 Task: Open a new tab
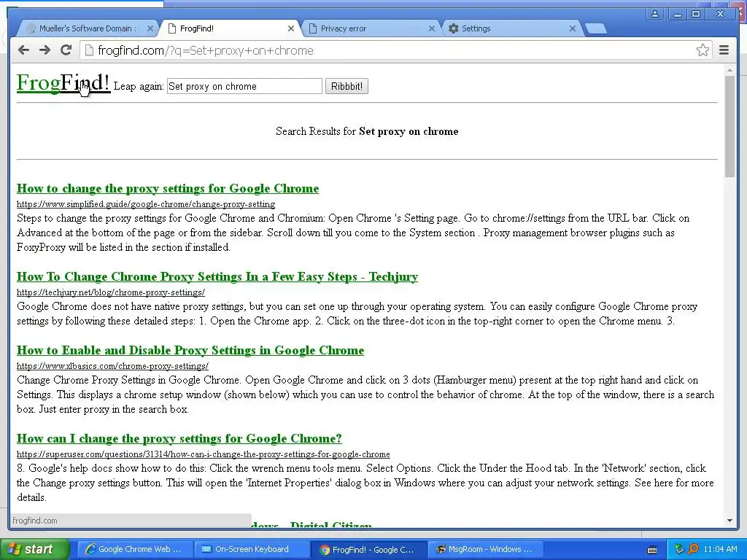coord(595,29)
